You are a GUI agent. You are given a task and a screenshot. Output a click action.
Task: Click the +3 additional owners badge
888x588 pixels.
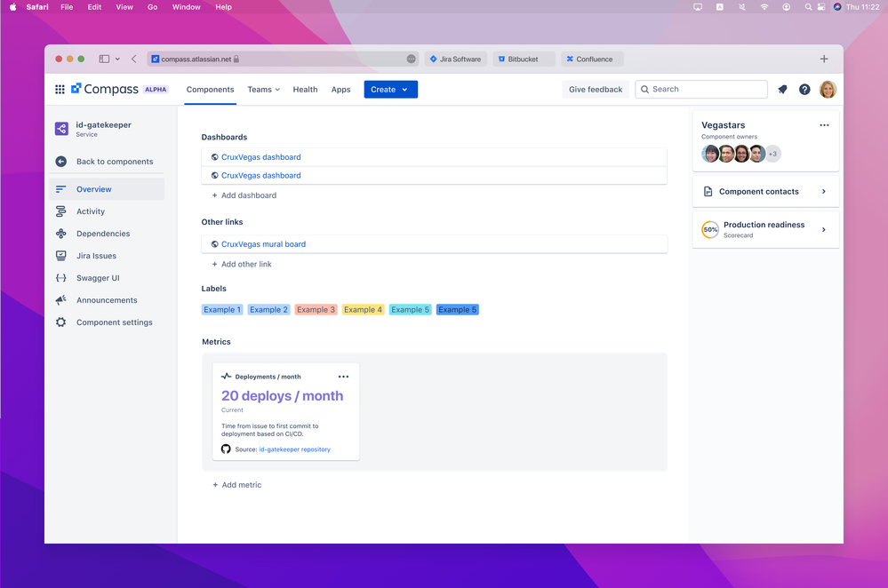773,154
